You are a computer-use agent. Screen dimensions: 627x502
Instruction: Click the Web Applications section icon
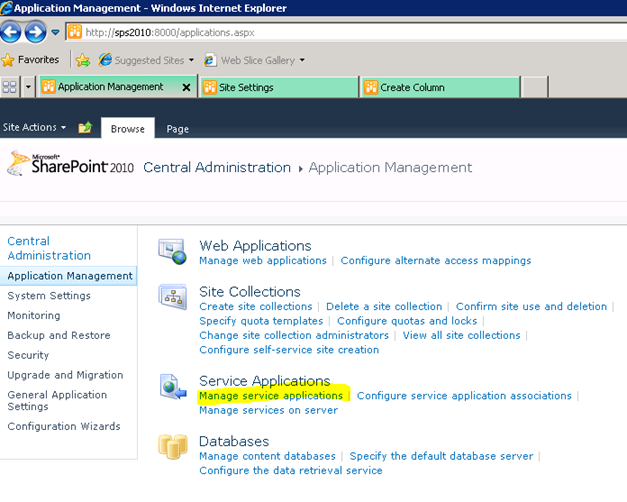tap(172, 252)
